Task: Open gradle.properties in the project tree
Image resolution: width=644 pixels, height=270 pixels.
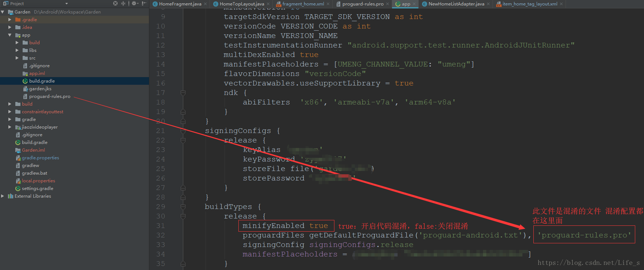Action: (40, 158)
